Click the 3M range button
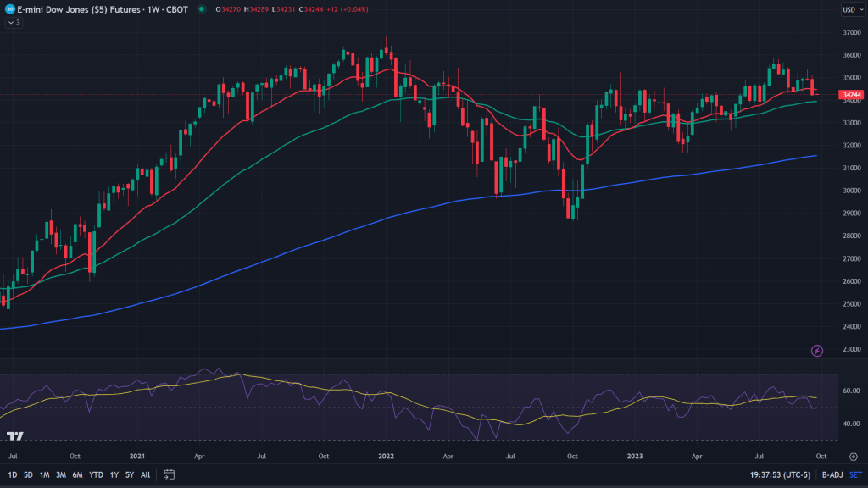Viewport: 868px width, 488px height. 61,474
